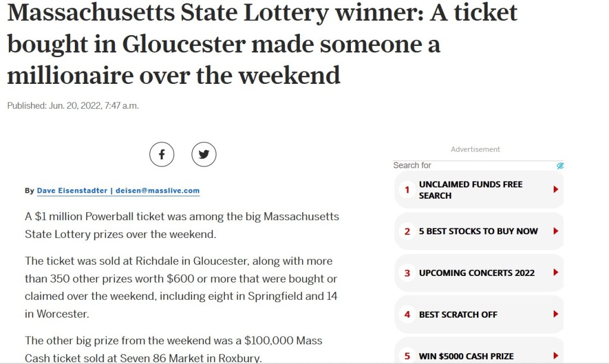Share article via the Twitter bird icon
This screenshot has width=609, height=364.
pos(204,155)
